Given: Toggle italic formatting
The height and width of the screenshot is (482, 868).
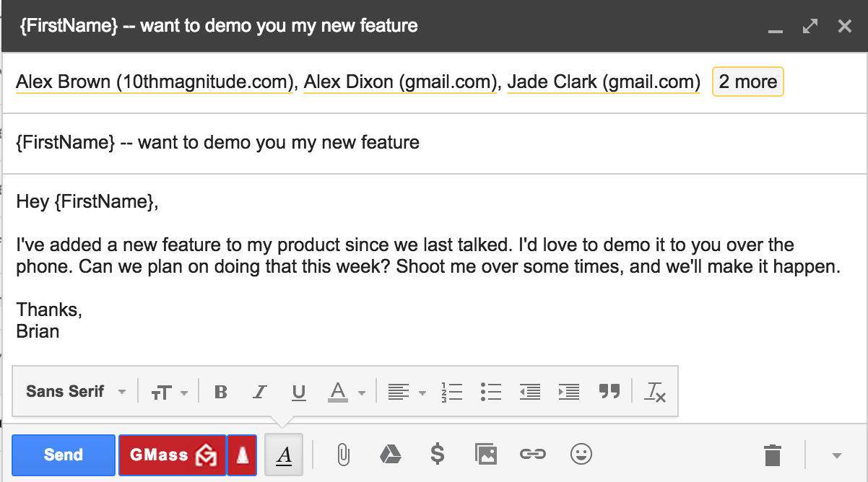Looking at the screenshot, I should 260,392.
